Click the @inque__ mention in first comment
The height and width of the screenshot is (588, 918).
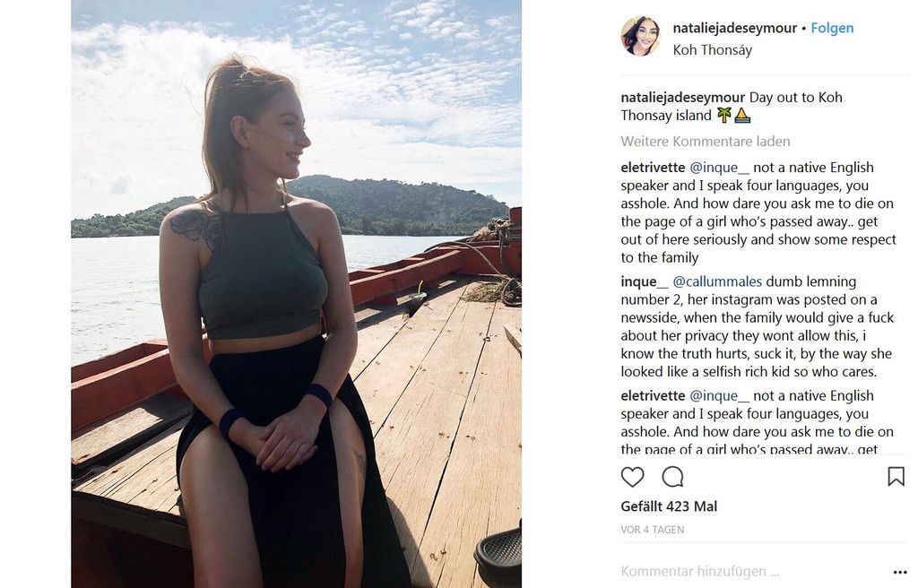pyautogui.click(x=719, y=168)
